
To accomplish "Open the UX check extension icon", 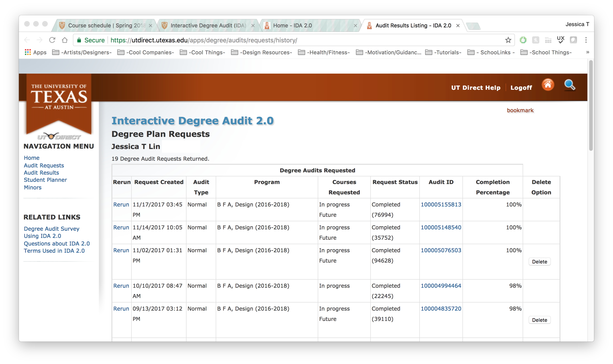I will click(x=561, y=40).
